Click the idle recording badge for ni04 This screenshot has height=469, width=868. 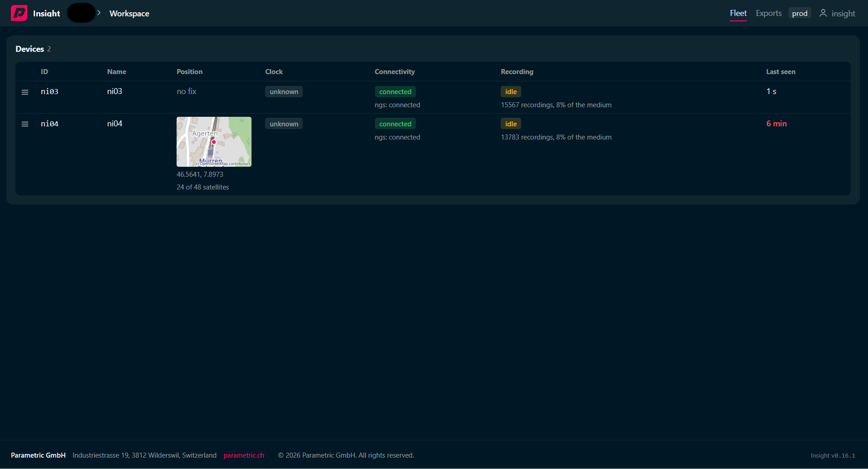[511, 124]
